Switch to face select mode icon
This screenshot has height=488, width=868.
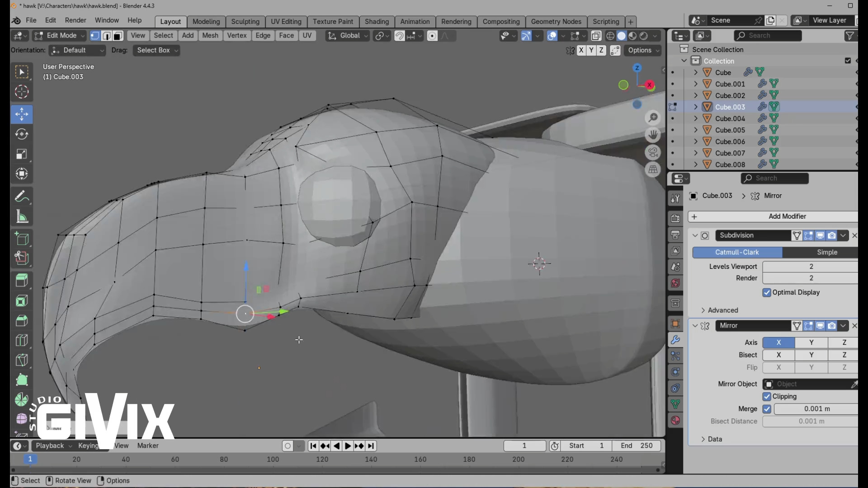coord(118,36)
